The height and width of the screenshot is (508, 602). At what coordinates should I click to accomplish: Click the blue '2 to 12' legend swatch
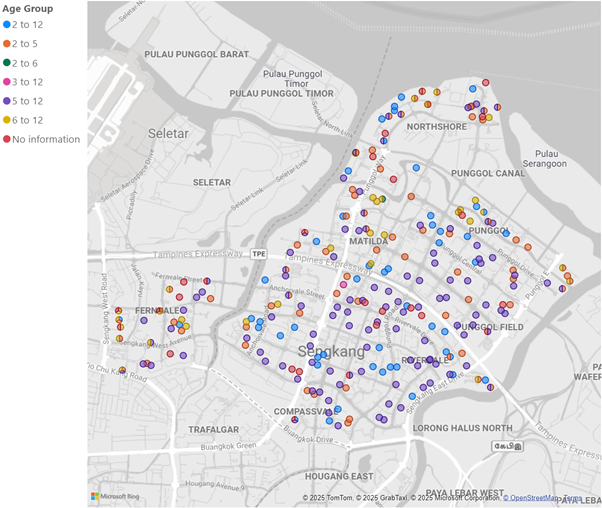pyautogui.click(x=7, y=25)
